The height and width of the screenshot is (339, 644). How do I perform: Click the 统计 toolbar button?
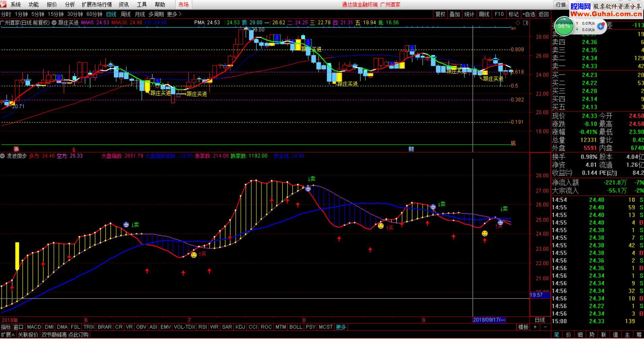(x=469, y=14)
